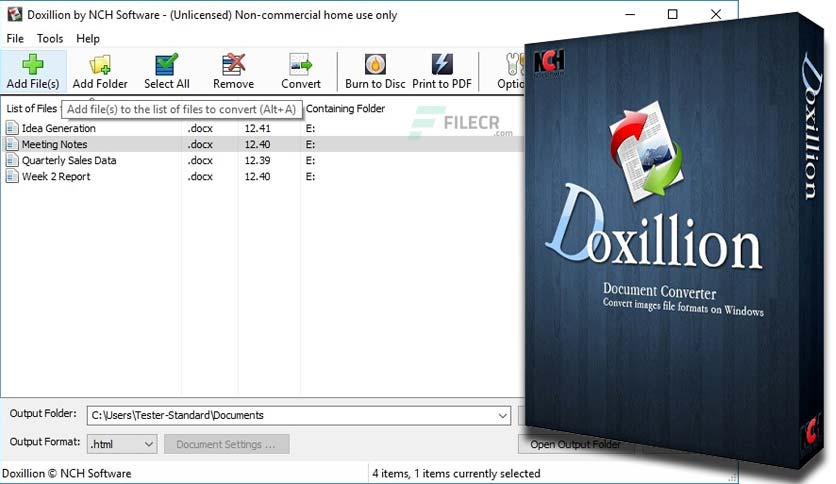Sort by the List of Files column header
Screen dimensions: 836x484
[31, 108]
